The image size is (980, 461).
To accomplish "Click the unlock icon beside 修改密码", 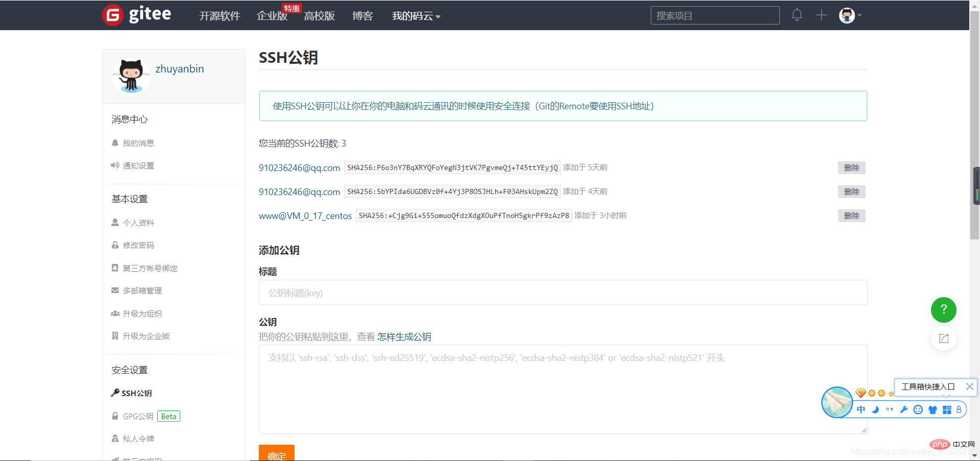I will (x=115, y=245).
